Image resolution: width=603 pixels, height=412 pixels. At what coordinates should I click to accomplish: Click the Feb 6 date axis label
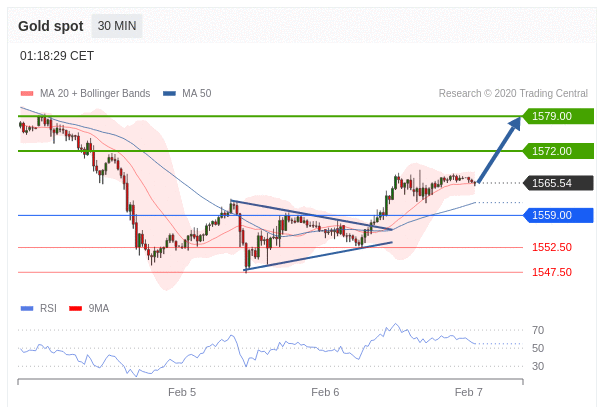(325, 392)
